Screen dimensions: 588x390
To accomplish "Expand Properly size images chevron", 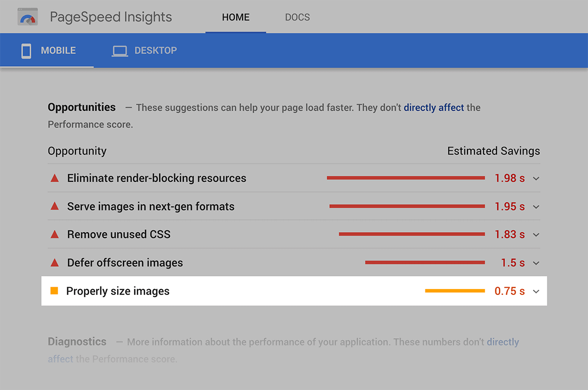I will pyautogui.click(x=536, y=292).
